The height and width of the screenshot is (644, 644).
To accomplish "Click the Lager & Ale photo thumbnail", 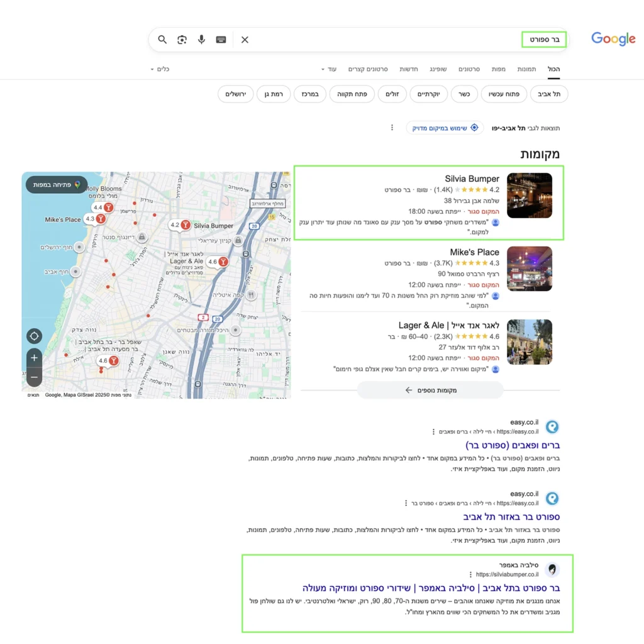I will (530, 342).
